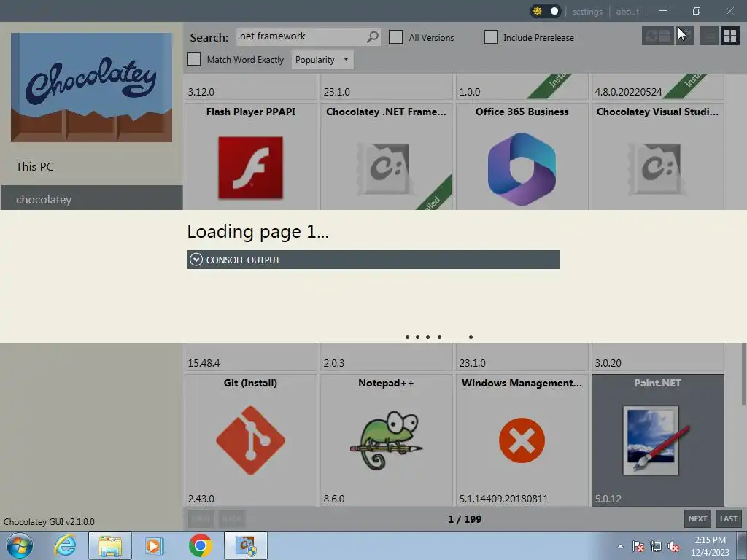Enable the Include Prerelease checkbox

coord(491,37)
